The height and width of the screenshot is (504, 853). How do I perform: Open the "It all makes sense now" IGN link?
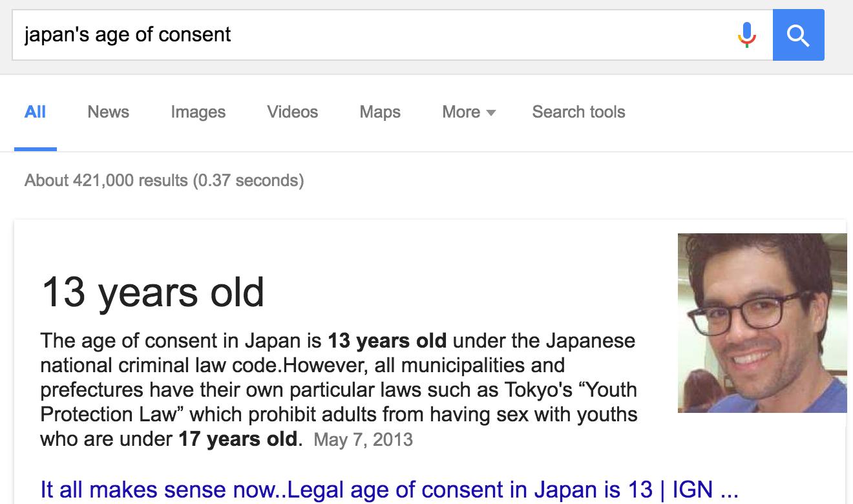pos(389,489)
